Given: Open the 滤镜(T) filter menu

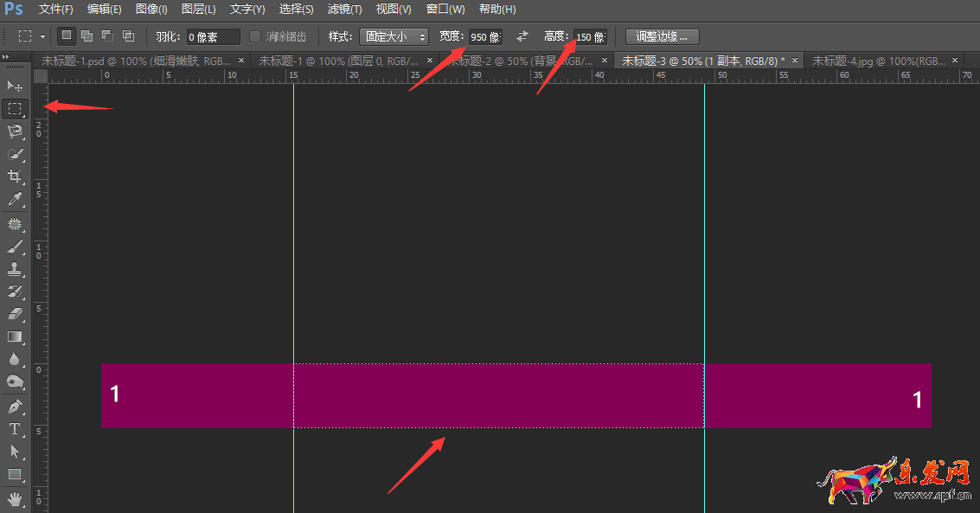Looking at the screenshot, I should tap(344, 10).
